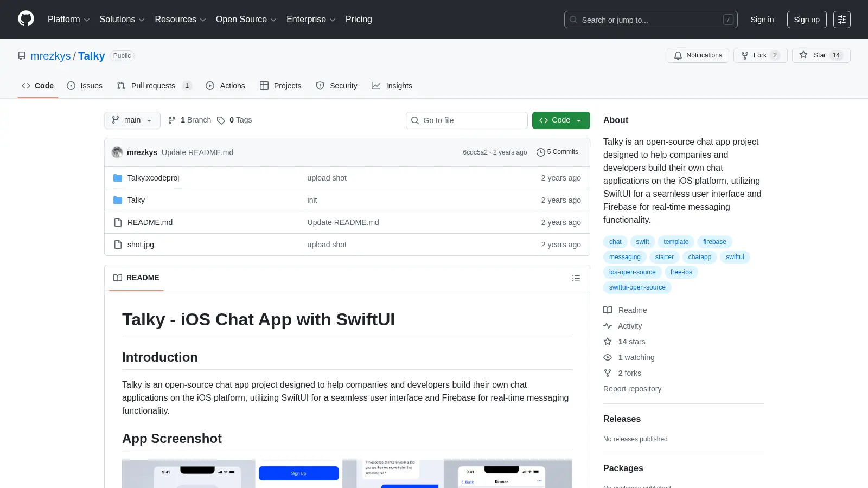Click Report repository

tap(632, 389)
